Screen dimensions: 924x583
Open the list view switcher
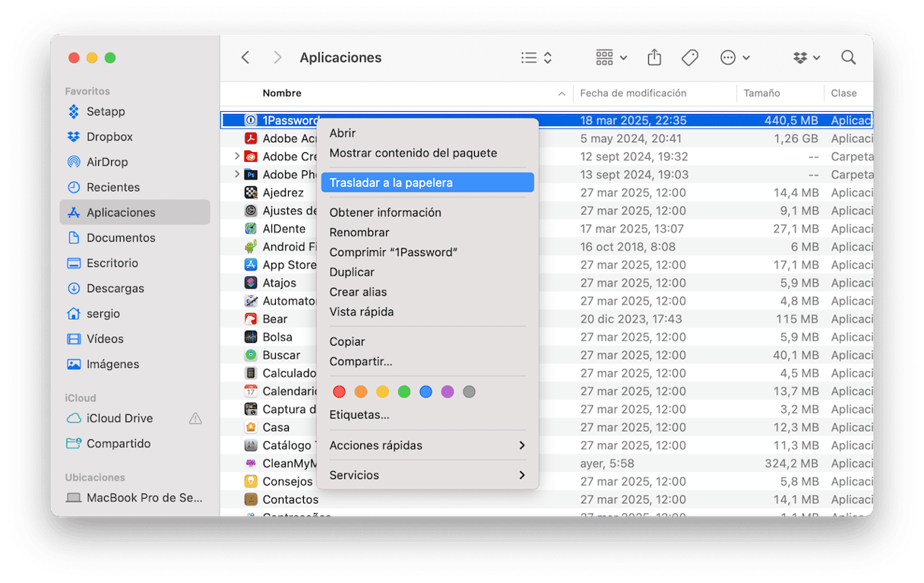pyautogui.click(x=536, y=58)
